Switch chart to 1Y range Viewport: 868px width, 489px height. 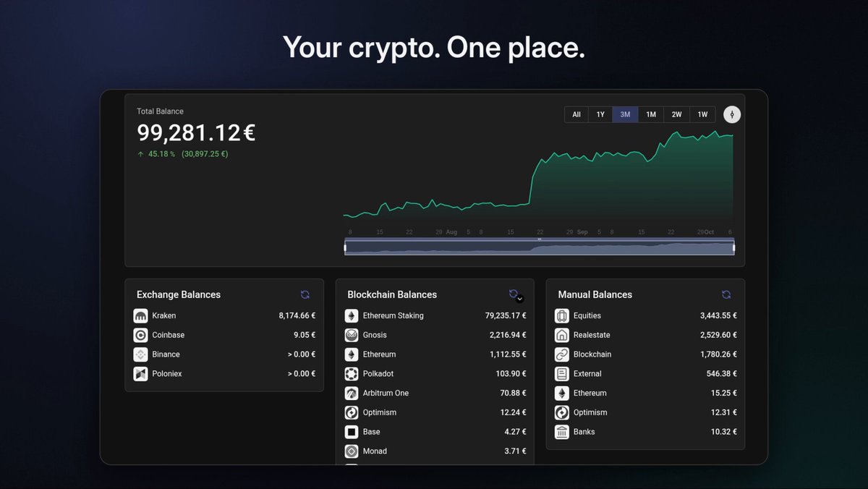600,114
